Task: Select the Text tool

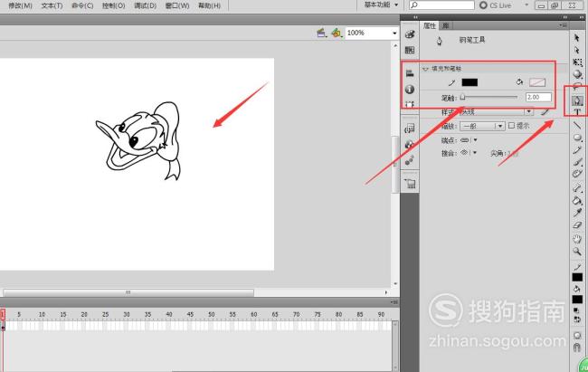Action: [577, 112]
